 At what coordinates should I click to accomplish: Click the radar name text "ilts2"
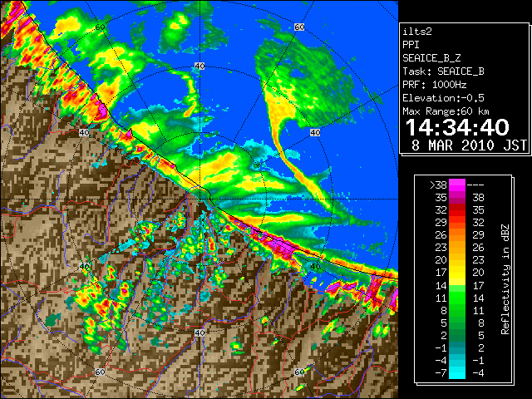click(417, 32)
